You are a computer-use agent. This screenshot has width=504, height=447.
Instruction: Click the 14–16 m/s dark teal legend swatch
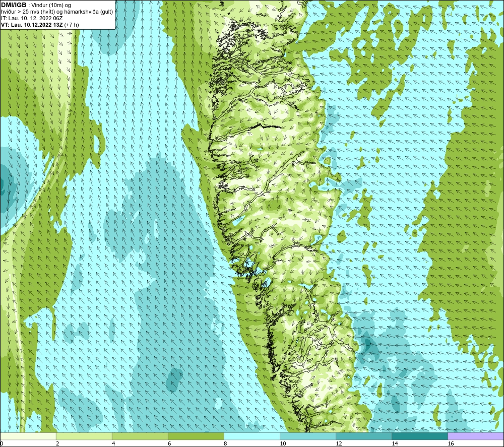tap(420, 436)
